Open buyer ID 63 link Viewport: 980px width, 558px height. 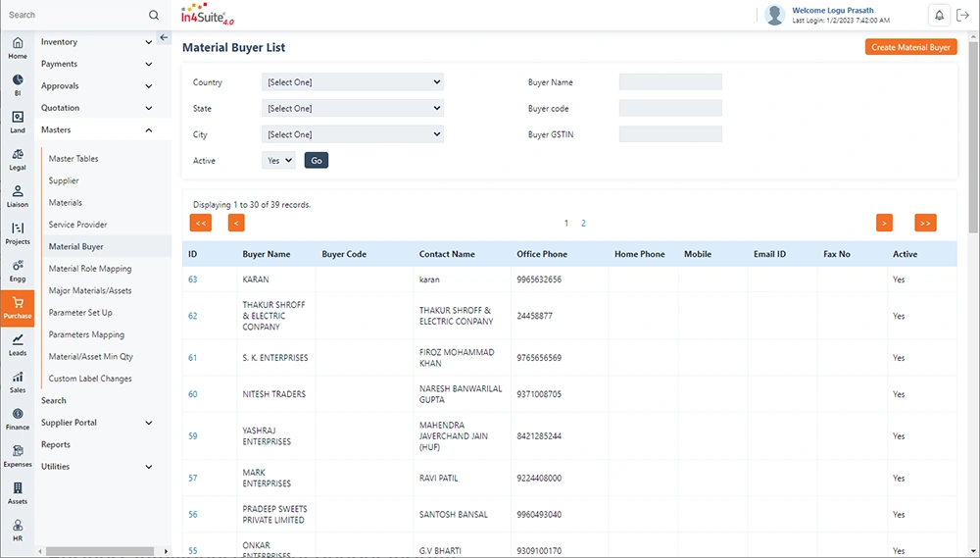click(x=193, y=279)
